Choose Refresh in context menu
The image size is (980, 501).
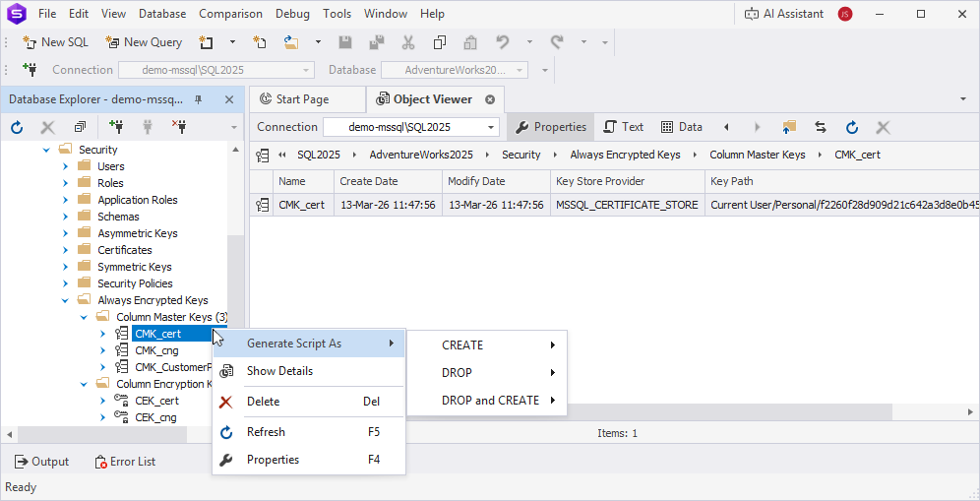(x=309, y=432)
